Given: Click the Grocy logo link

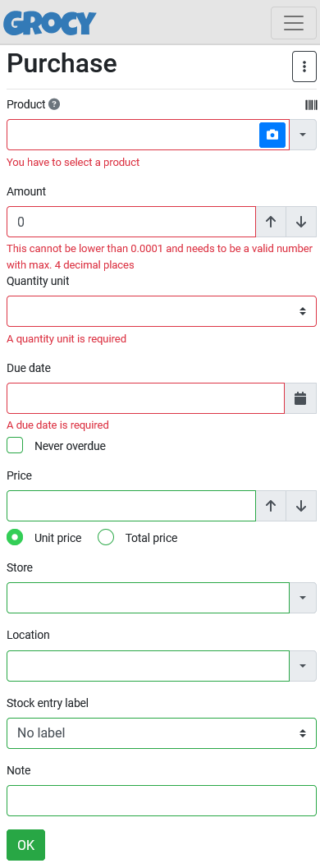Looking at the screenshot, I should [50, 23].
